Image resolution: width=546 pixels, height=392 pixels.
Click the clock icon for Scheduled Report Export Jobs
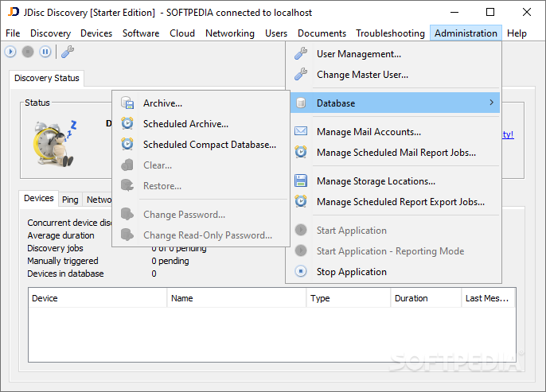point(301,201)
